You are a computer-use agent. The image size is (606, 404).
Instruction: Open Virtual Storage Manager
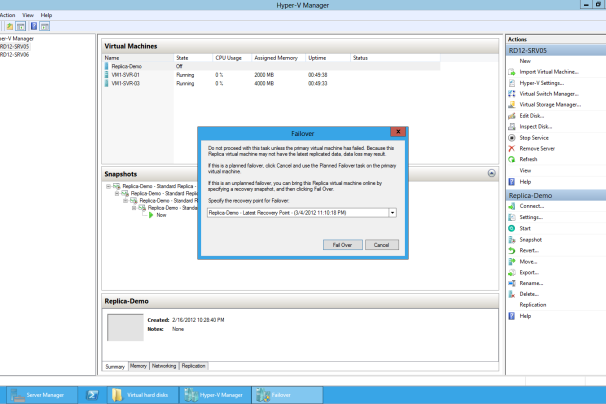[550, 105]
